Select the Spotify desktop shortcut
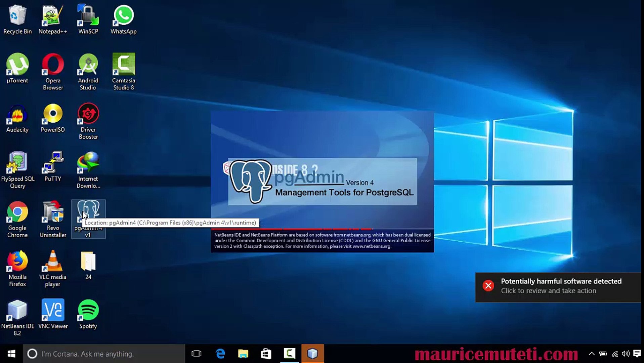This screenshot has height=363, width=644. click(88, 314)
